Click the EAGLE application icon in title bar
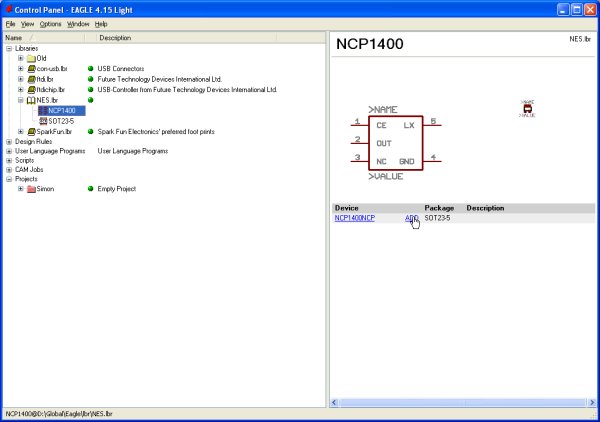 point(8,9)
